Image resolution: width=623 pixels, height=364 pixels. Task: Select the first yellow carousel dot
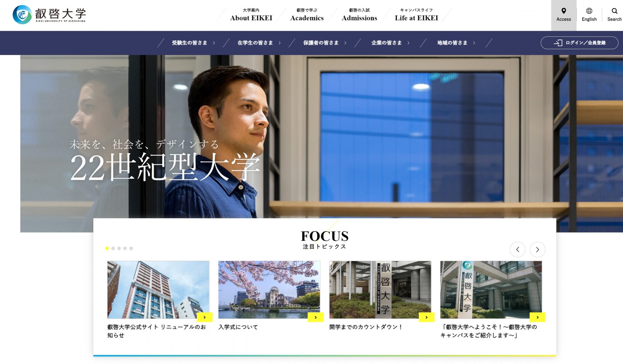(107, 248)
